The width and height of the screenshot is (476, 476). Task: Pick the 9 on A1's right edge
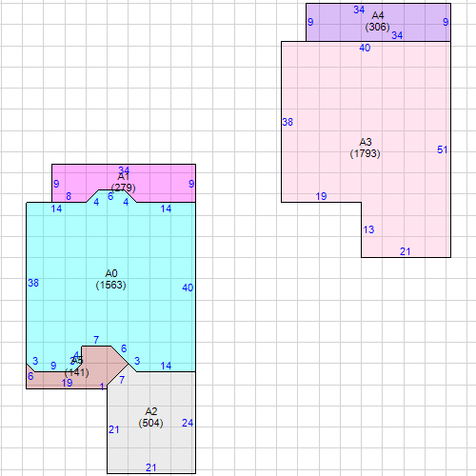(x=191, y=184)
